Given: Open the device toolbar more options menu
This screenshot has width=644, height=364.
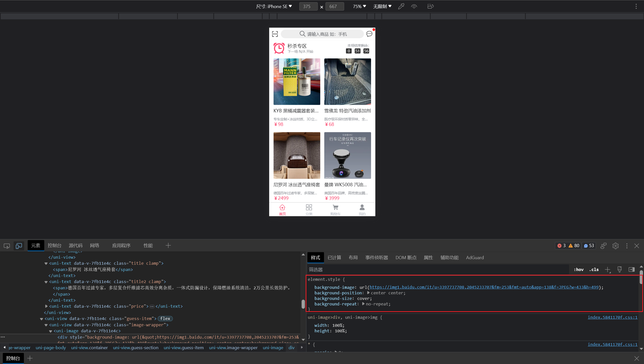Looking at the screenshot, I should tap(636, 6).
